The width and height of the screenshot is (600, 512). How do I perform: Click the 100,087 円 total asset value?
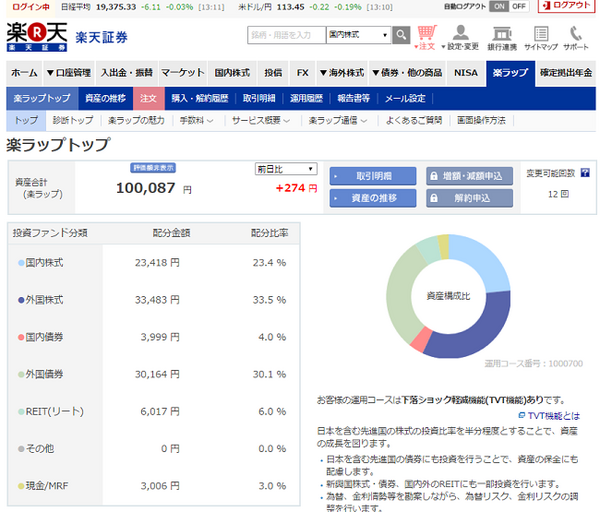[154, 188]
